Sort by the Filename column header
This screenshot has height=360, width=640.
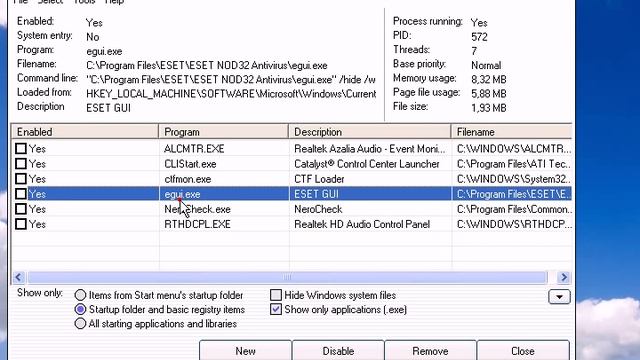point(512,132)
